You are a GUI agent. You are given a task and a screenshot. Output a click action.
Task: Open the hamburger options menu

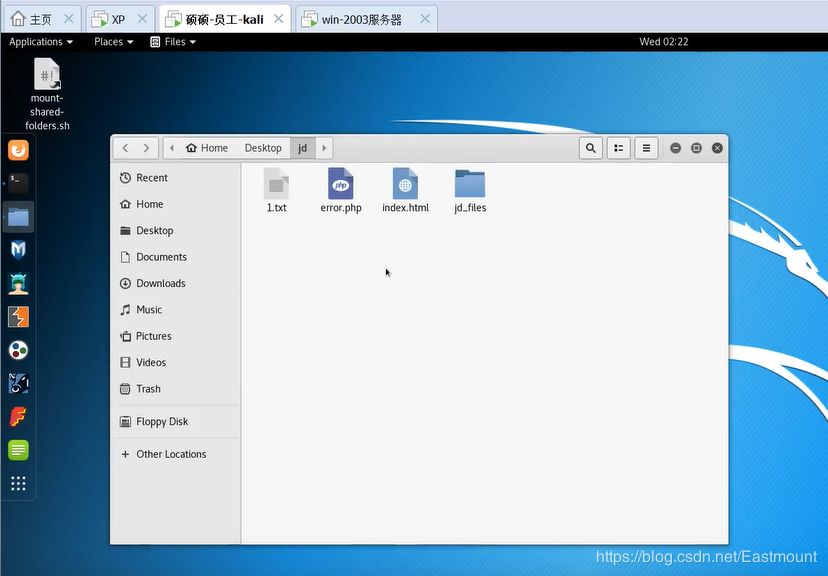646,148
